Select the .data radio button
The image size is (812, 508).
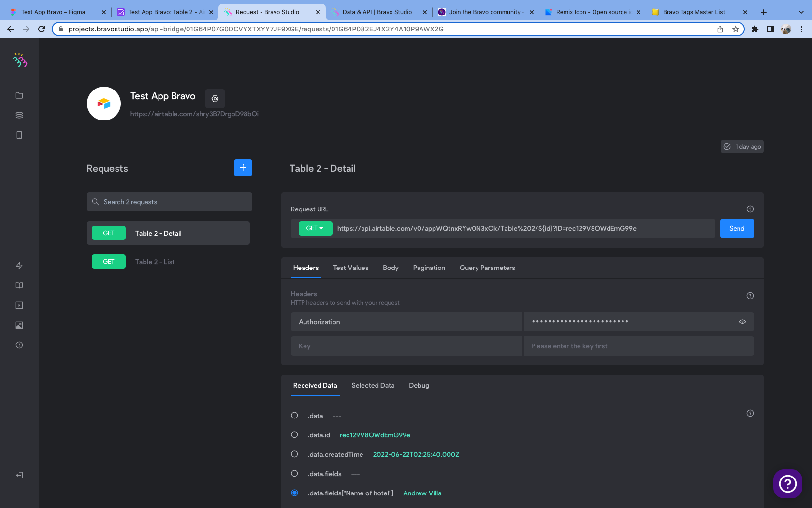pyautogui.click(x=294, y=416)
